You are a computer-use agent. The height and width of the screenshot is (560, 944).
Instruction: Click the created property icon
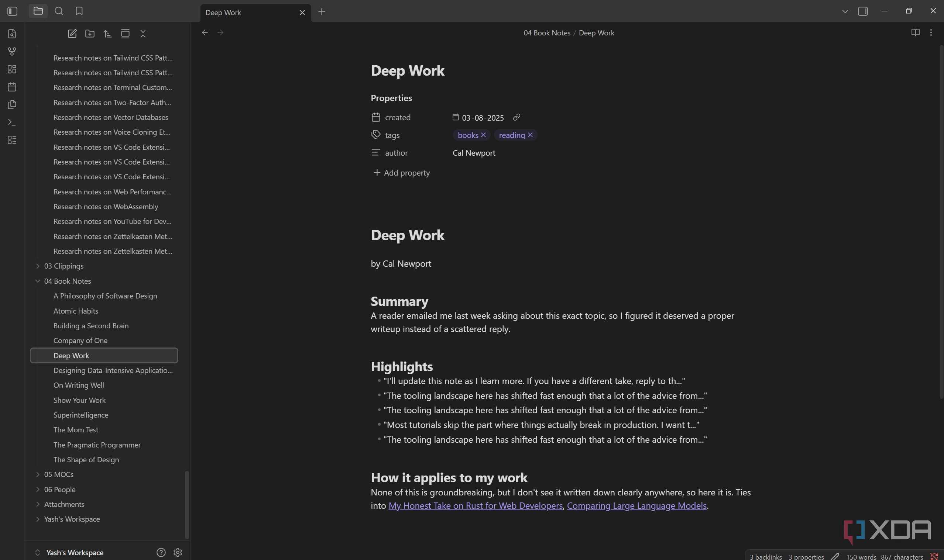pyautogui.click(x=376, y=117)
